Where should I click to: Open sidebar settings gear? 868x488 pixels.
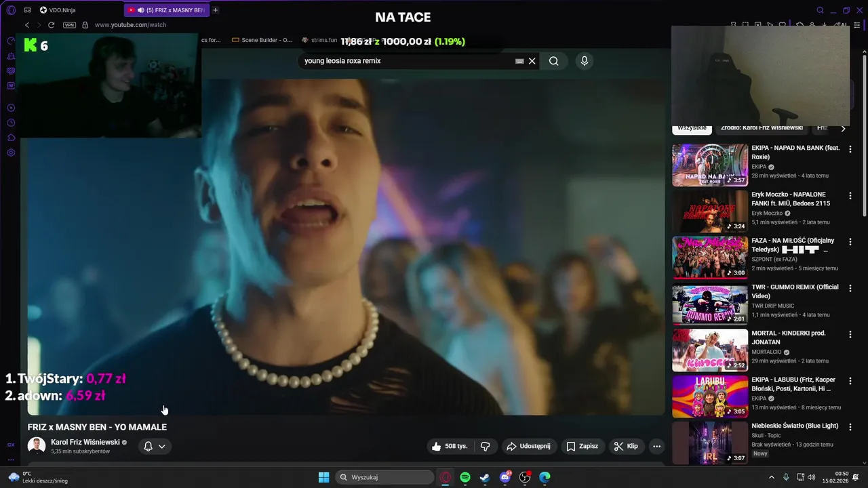pos(11,152)
